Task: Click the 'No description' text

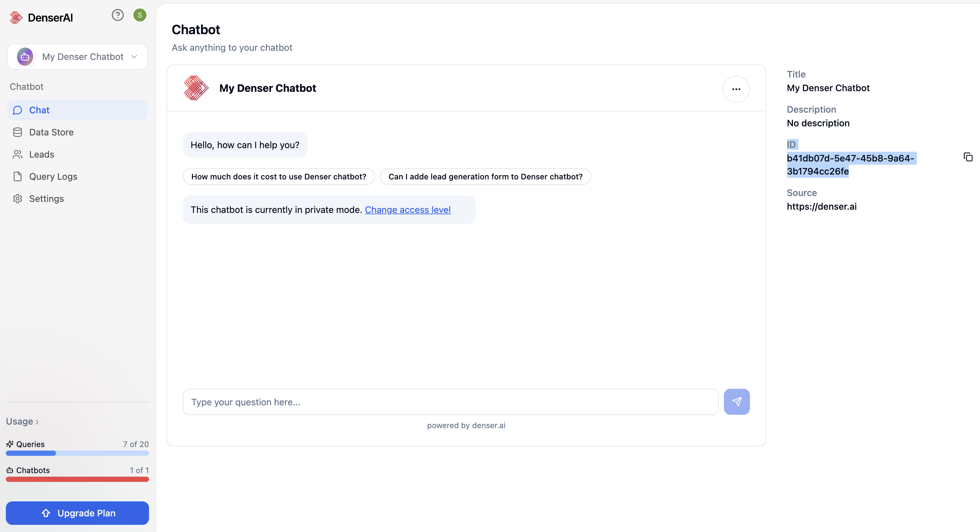Action: tap(818, 123)
